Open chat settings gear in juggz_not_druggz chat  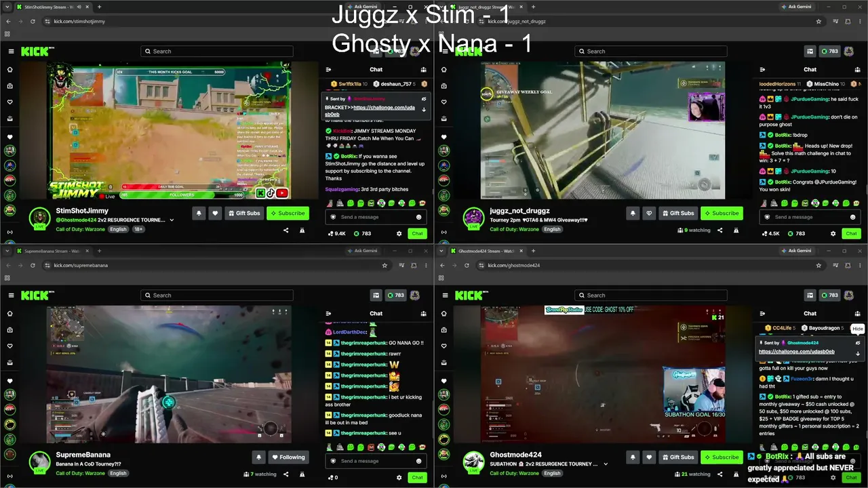click(x=833, y=233)
